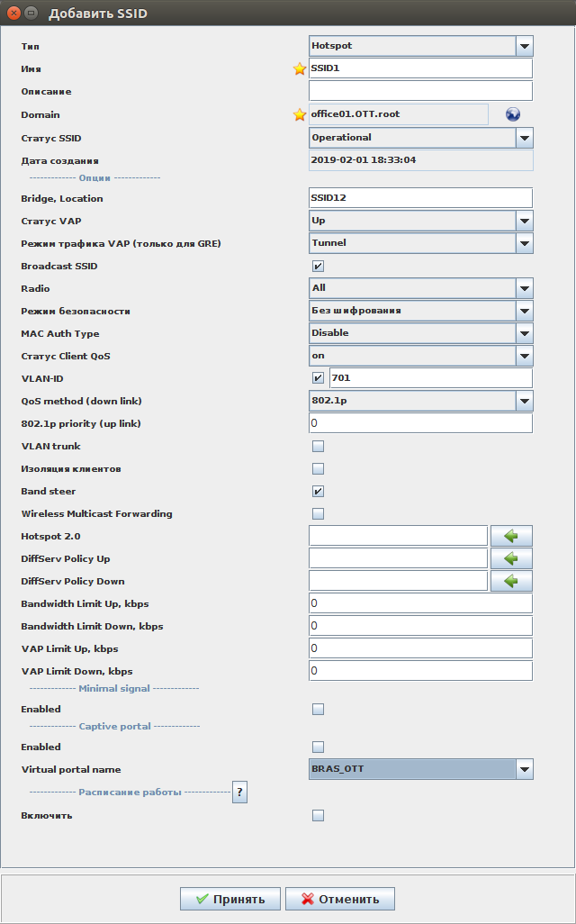Click the Bridge, Location input field

click(x=420, y=198)
